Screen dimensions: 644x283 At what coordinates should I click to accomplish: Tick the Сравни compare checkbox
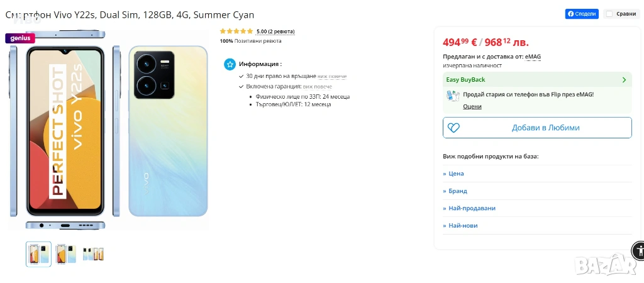(x=609, y=14)
